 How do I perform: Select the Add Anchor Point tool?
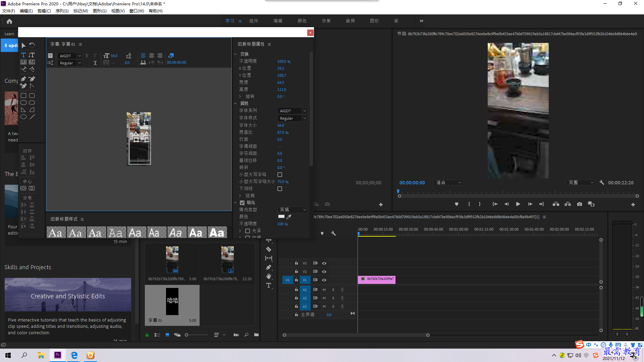point(23,86)
